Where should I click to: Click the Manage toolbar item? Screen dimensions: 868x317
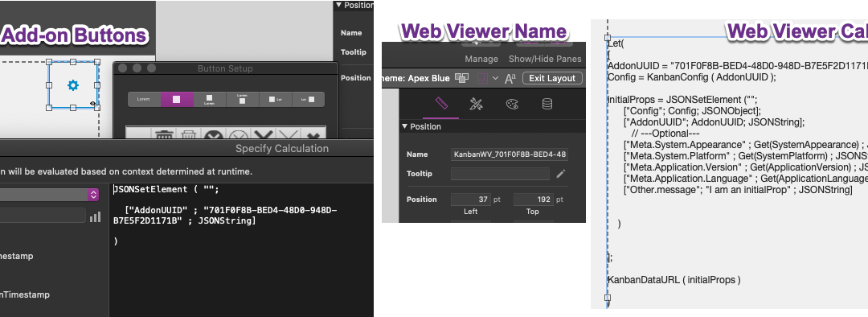click(x=481, y=59)
